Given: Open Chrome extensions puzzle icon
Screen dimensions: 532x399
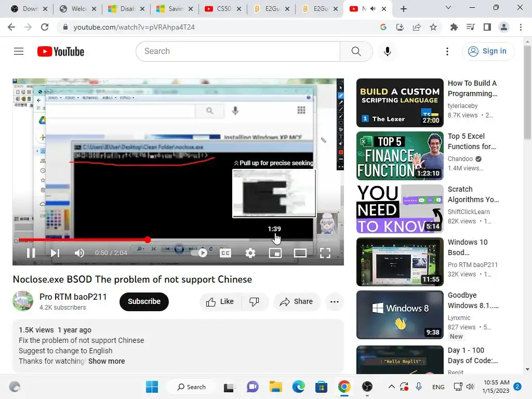Looking at the screenshot, I should coord(454,27).
